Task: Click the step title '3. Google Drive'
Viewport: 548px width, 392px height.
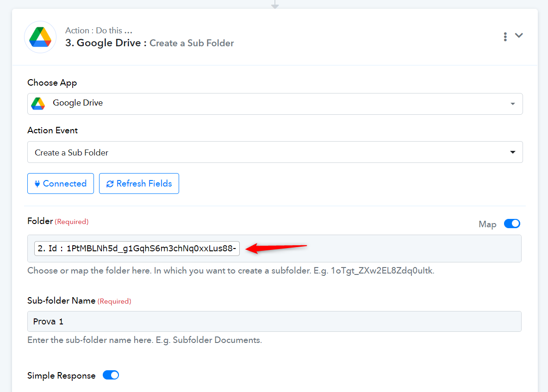Action: 106,43
